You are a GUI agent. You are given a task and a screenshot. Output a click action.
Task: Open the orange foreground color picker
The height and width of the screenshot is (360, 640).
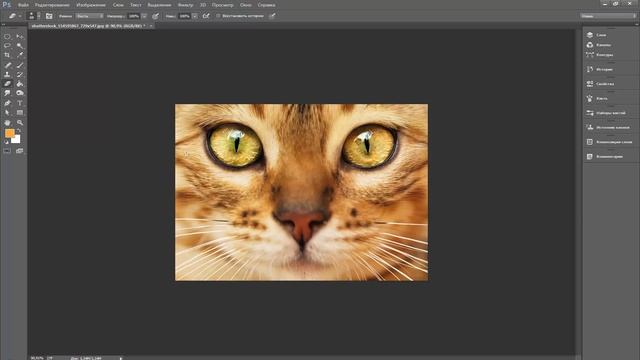pos(9,133)
